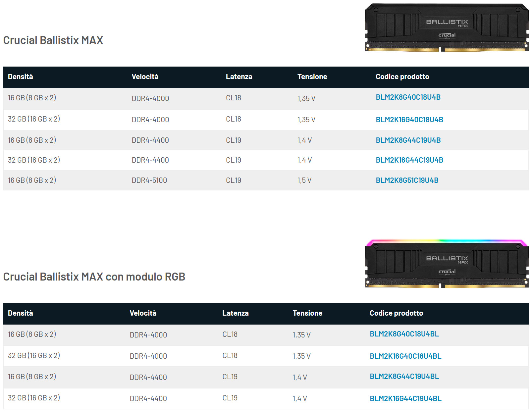
Task: Select 1,4 V cell in BLM2K16G44C19U4B row
Action: click(304, 160)
